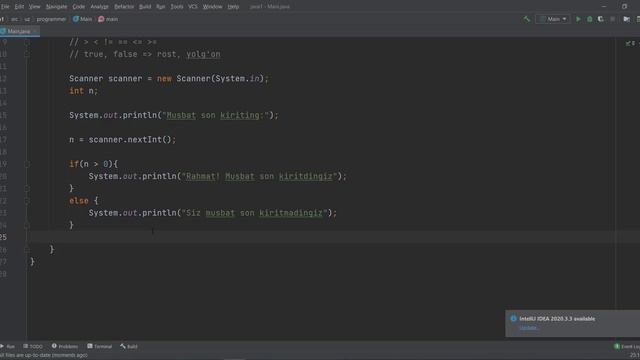Image resolution: width=640 pixels, height=360 pixels.
Task: Open the Edit menu
Action: coord(19,7)
